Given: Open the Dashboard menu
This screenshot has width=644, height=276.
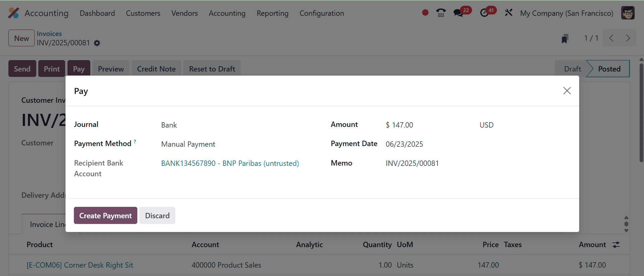Looking at the screenshot, I should [x=97, y=13].
